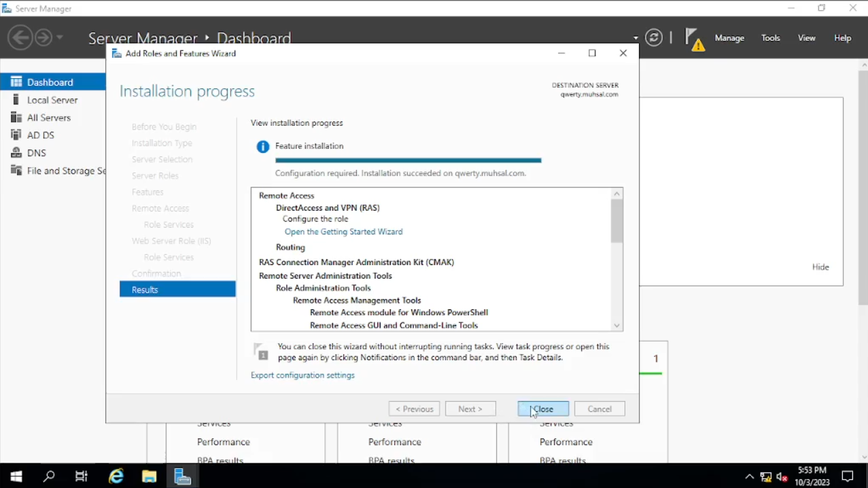Click the muted volume icon in the system tray
Screen dimensions: 868x488
coord(782,477)
